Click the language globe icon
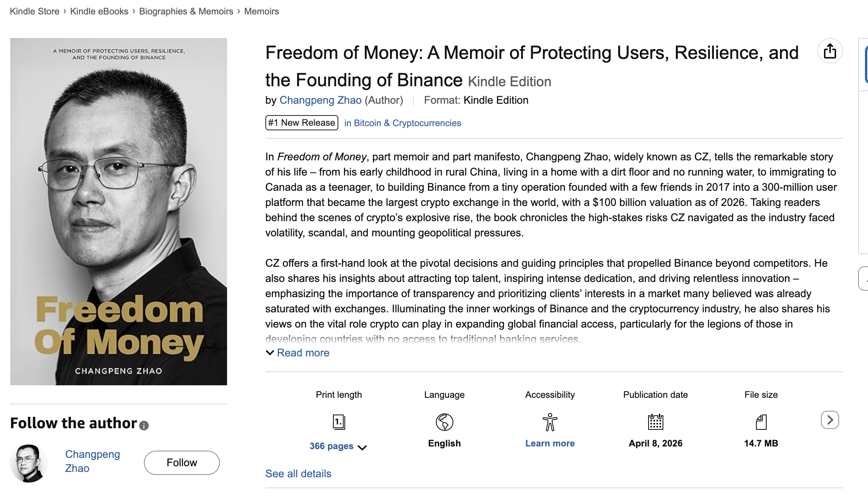The height and width of the screenshot is (497, 868). 444,422
